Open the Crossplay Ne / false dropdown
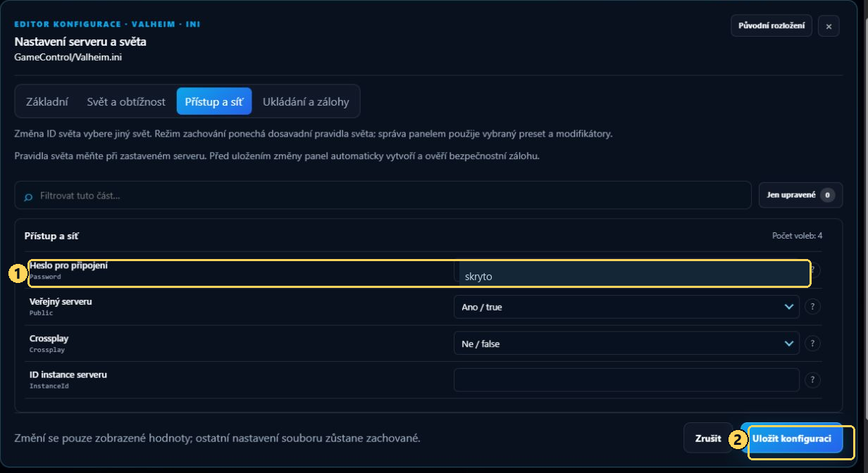This screenshot has width=868, height=473. 626,343
